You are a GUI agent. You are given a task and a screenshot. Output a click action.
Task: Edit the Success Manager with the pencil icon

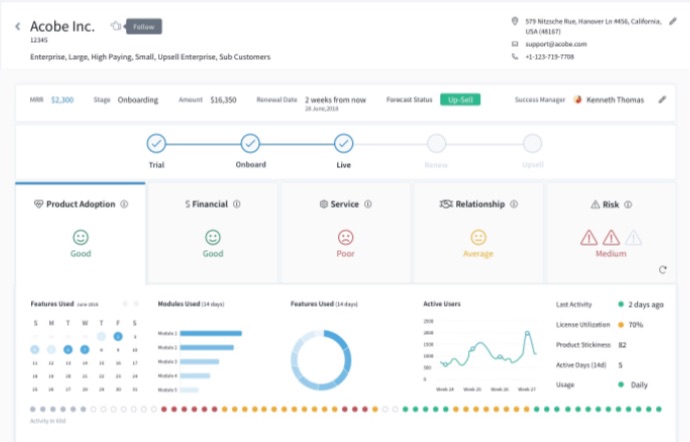662,99
